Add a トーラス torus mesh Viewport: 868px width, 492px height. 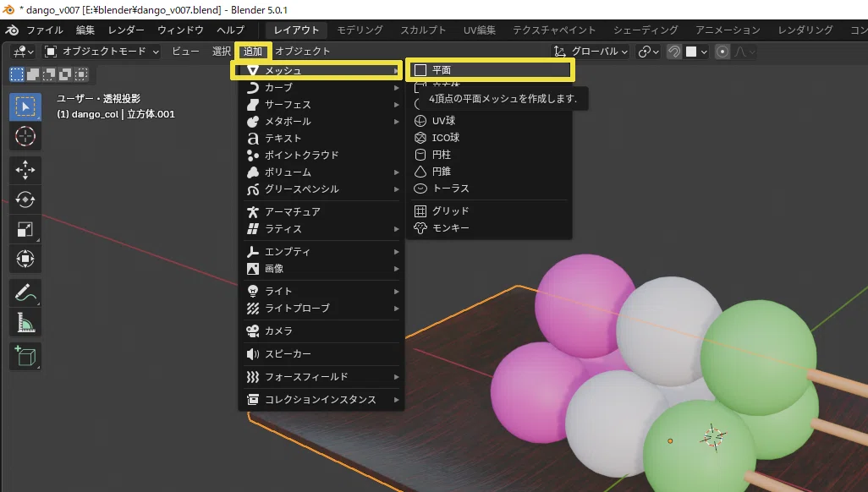pos(489,189)
